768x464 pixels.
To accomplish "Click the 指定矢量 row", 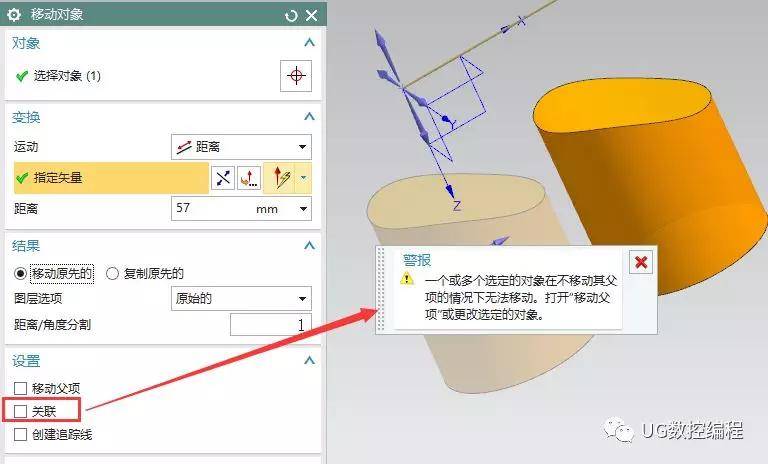I will pos(111,178).
